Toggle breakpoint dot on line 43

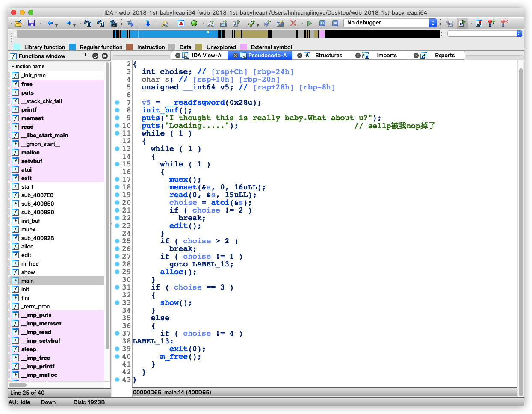pos(117,379)
